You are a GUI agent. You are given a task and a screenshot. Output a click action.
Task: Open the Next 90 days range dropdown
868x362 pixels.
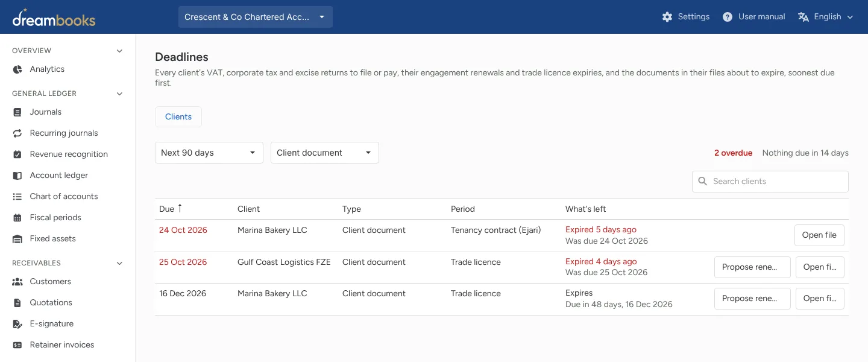pyautogui.click(x=209, y=153)
